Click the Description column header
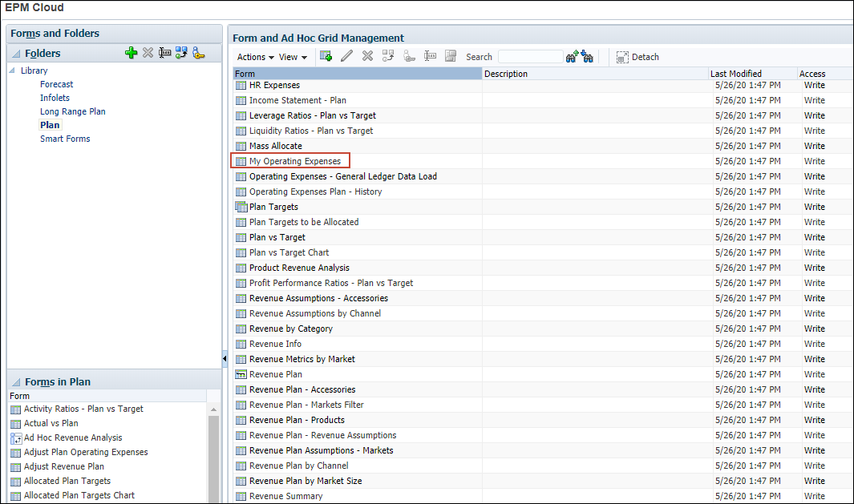Viewport: 854px width, 504px height. [595, 74]
